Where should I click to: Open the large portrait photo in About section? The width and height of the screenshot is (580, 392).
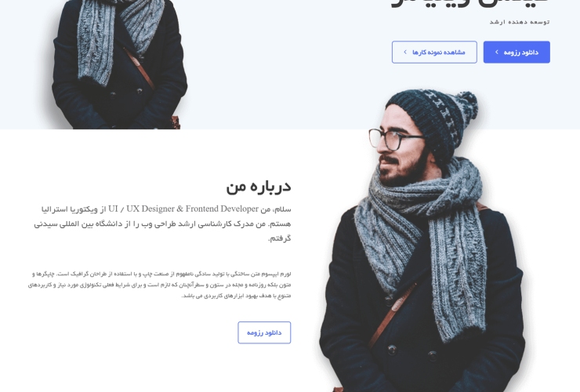422,241
